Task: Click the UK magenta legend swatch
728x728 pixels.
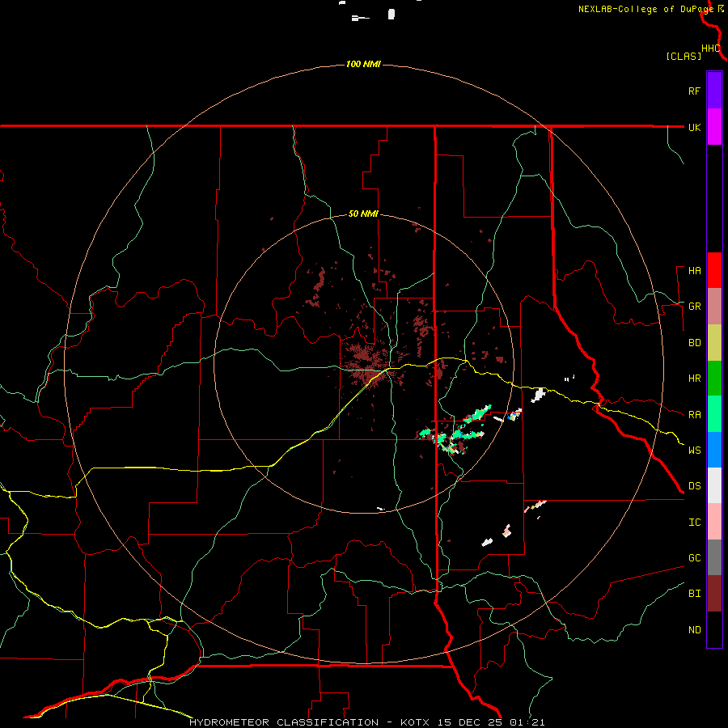Action: tap(714, 126)
